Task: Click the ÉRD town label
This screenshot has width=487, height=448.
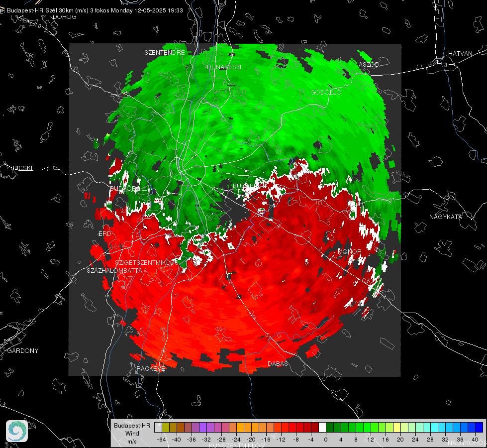Action: coord(104,234)
